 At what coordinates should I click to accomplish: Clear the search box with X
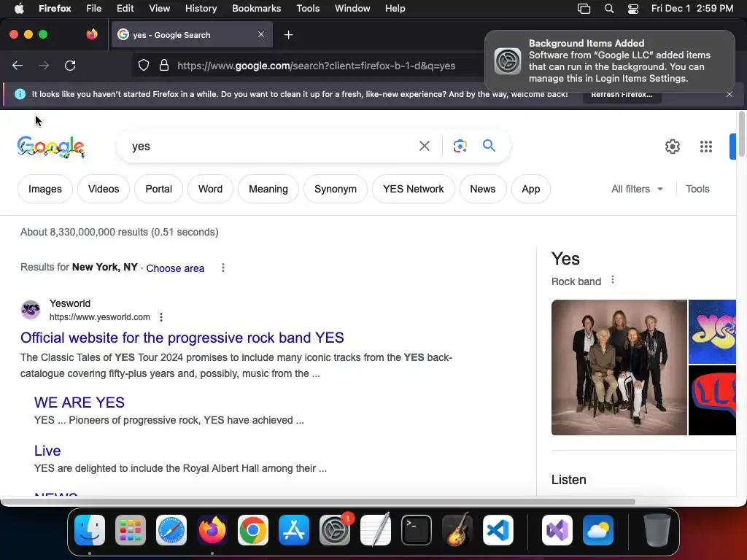point(424,146)
